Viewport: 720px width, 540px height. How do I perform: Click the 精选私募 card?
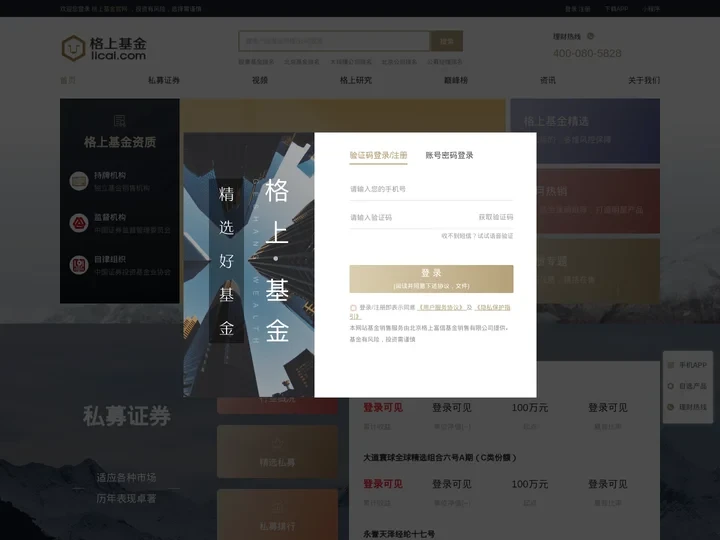277,452
